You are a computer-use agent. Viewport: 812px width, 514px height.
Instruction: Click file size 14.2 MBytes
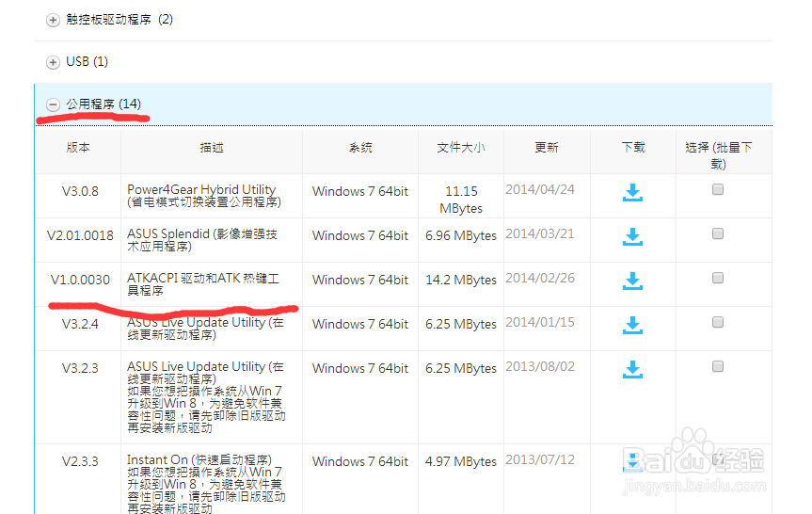(x=461, y=280)
